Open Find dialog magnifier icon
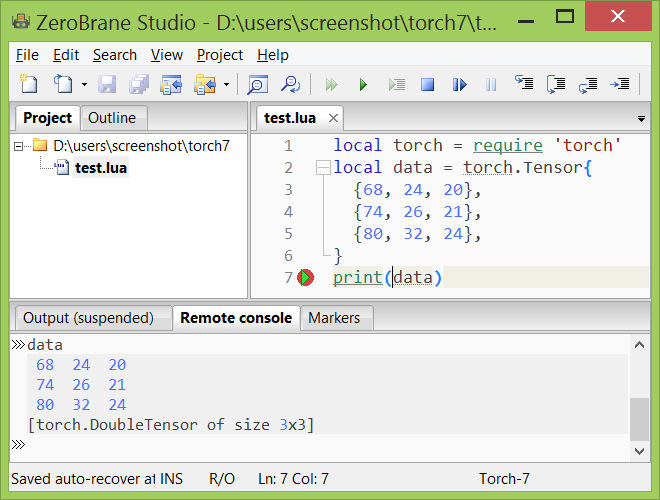 click(x=257, y=84)
